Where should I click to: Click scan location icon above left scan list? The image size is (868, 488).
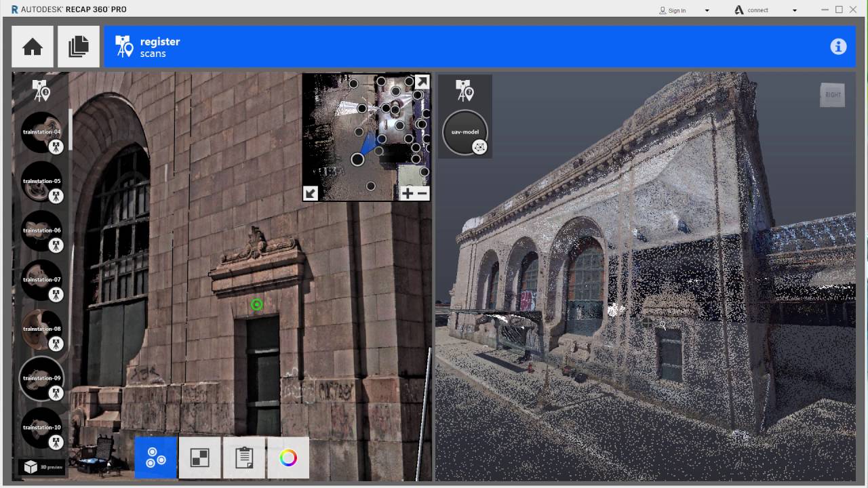41,90
